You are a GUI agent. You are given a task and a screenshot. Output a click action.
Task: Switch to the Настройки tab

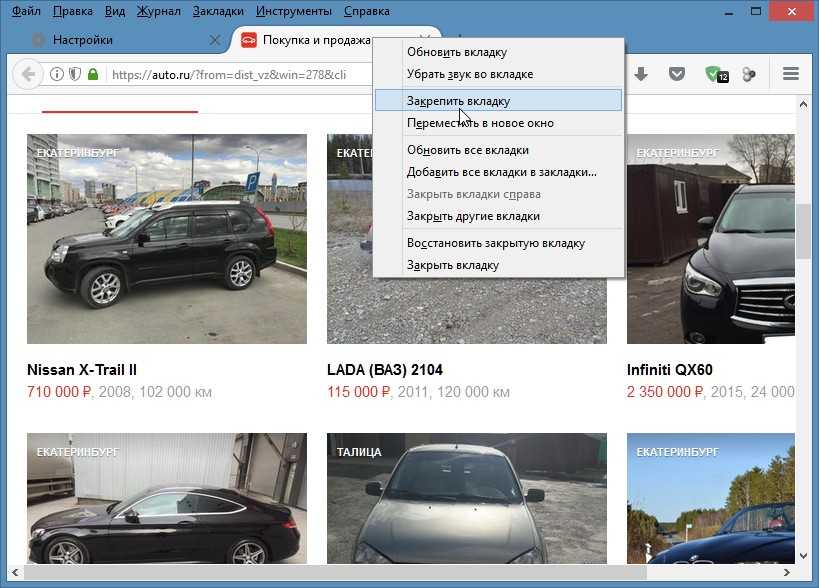point(100,40)
